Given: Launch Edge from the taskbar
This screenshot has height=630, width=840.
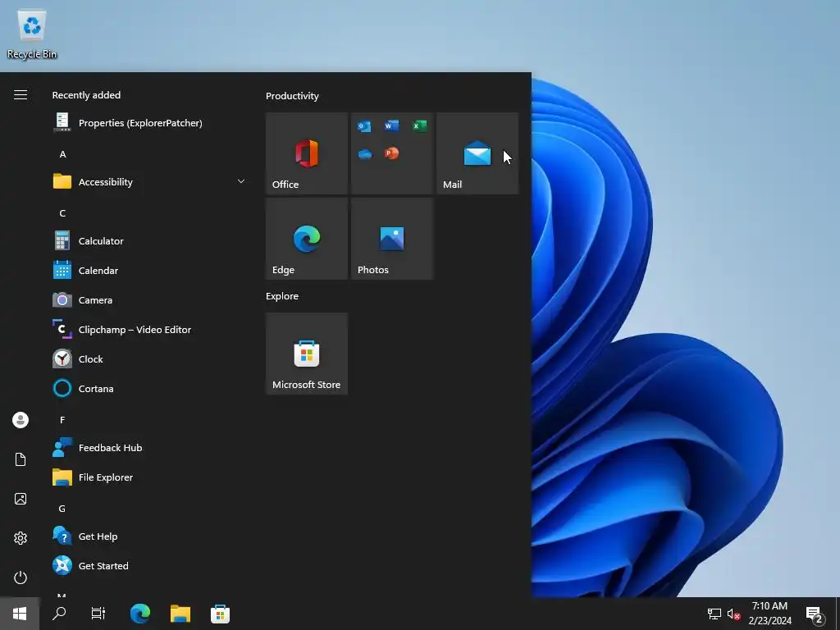Looking at the screenshot, I should 140,614.
